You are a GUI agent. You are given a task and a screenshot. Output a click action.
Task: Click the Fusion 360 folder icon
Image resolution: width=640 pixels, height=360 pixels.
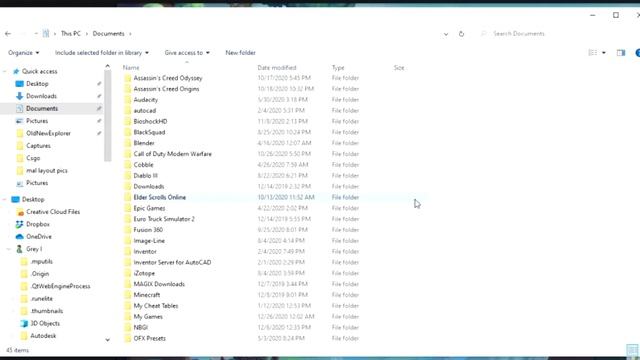coord(128,230)
